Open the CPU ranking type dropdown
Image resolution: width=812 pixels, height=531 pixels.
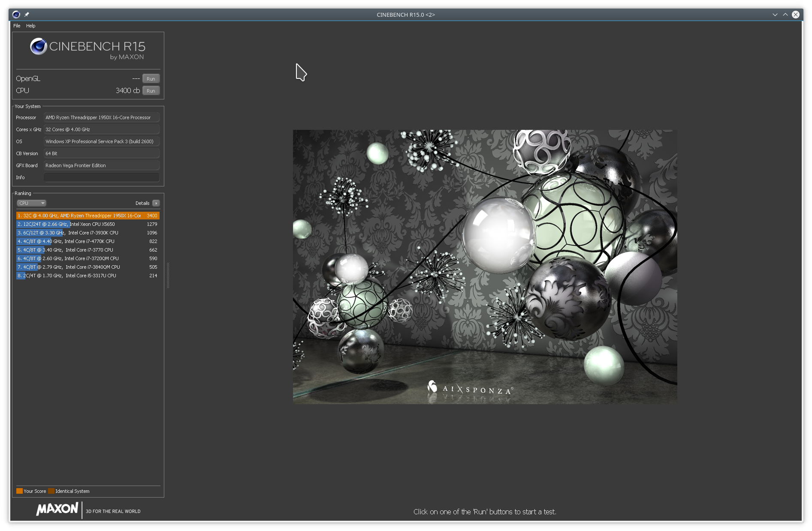tap(31, 203)
